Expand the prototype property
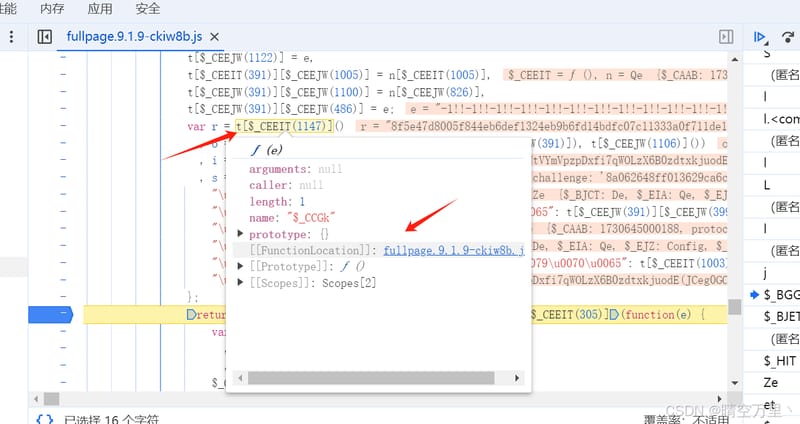Viewport: 800px width, 424px height. [240, 234]
